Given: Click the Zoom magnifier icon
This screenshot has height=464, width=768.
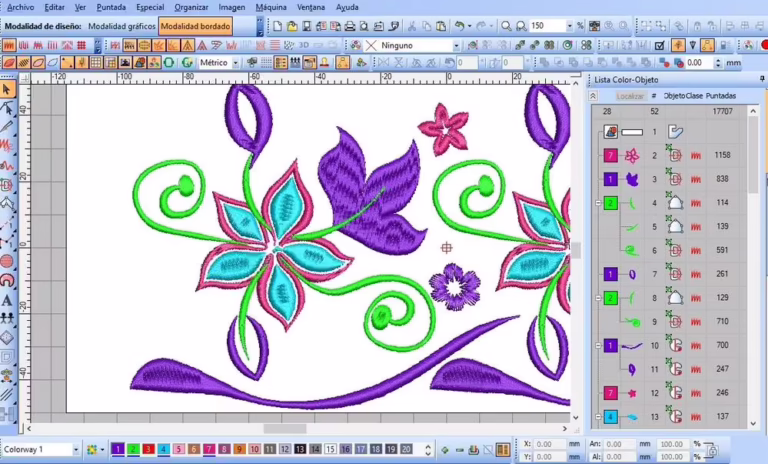Looking at the screenshot, I should [x=507, y=26].
